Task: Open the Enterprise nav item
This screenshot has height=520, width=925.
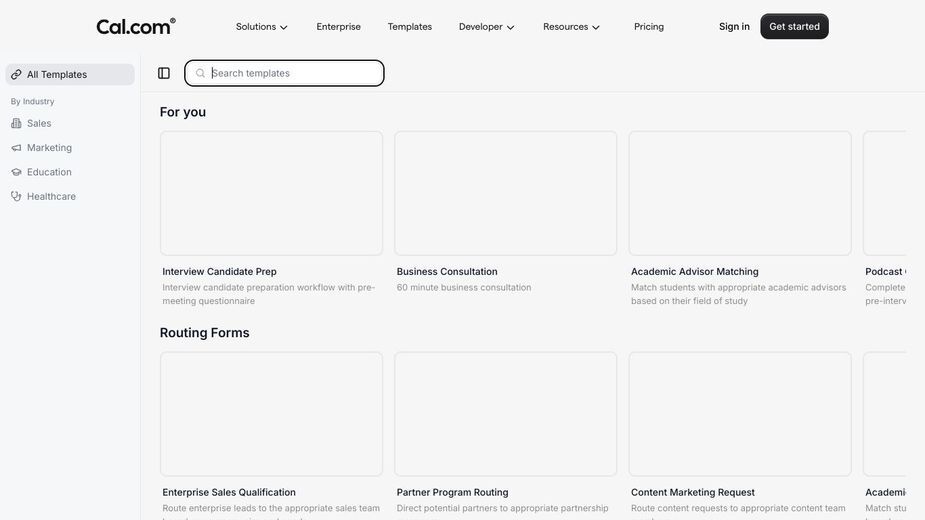Action: point(339,27)
